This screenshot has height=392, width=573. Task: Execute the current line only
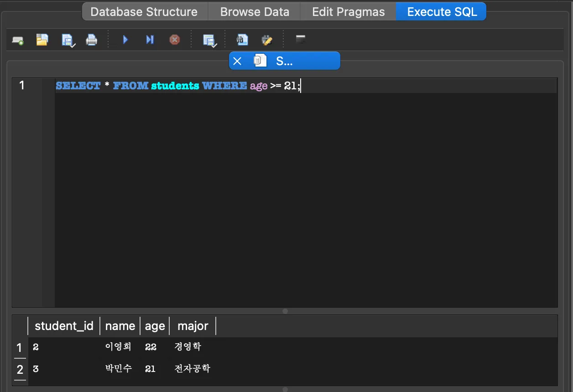pyautogui.click(x=150, y=40)
